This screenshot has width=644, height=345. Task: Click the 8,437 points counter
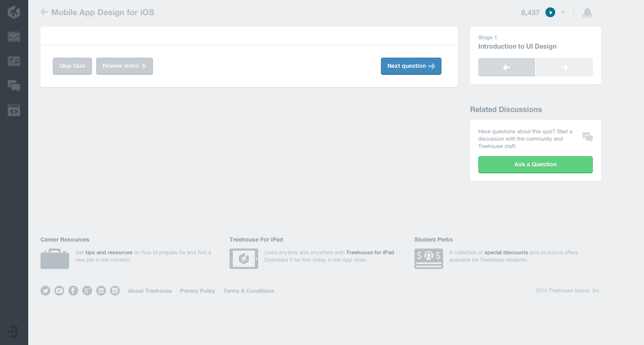pyautogui.click(x=530, y=13)
